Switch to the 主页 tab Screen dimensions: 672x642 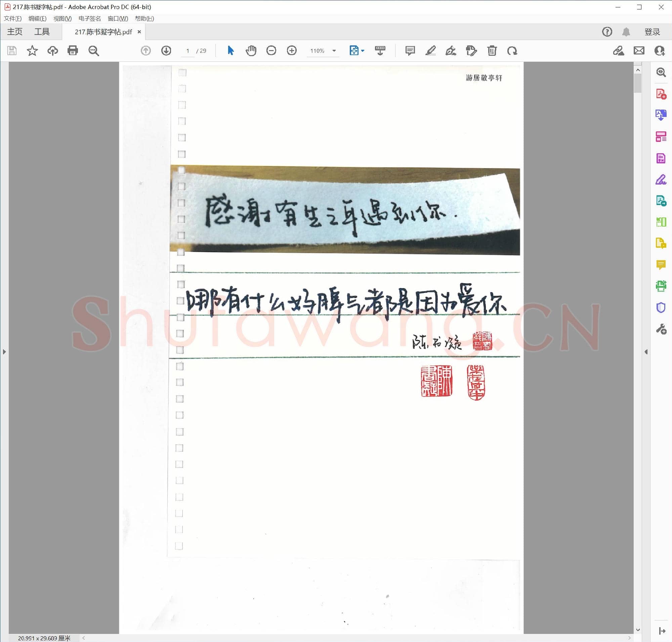[x=14, y=32]
